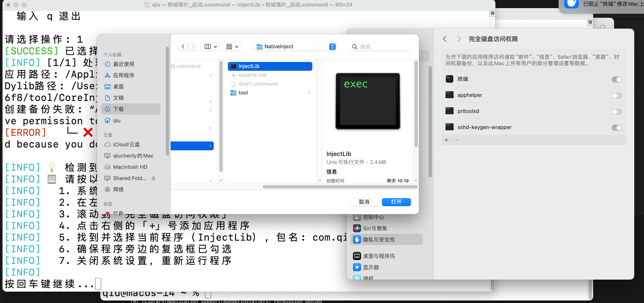Go back in System Settings pane
The height and width of the screenshot is (303, 644).
445,39
